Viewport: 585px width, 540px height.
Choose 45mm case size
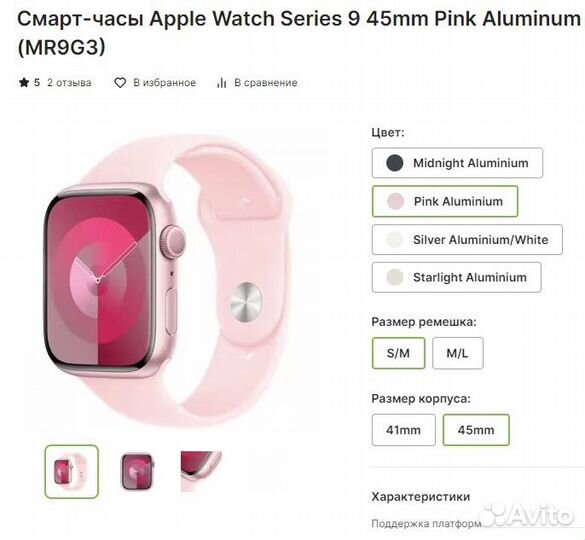coord(476,430)
